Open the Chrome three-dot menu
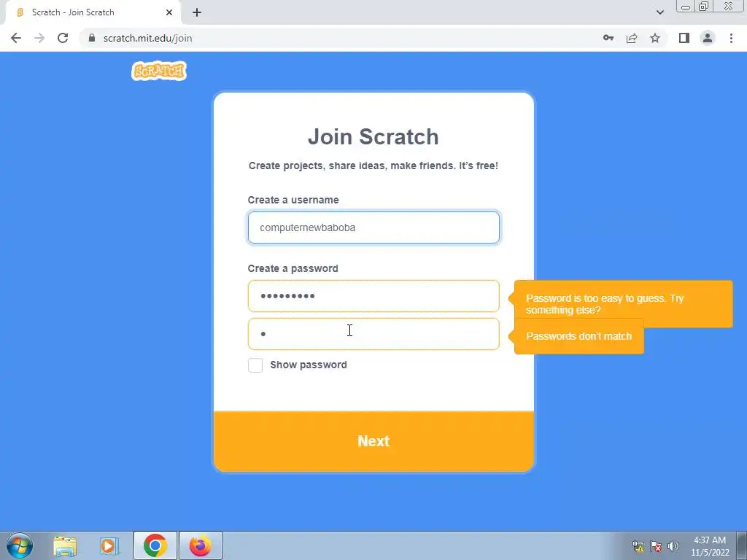This screenshot has width=747, height=560. (x=731, y=38)
